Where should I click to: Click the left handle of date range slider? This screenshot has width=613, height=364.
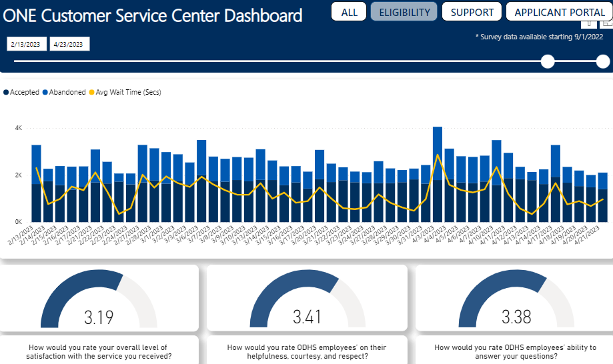coord(548,61)
